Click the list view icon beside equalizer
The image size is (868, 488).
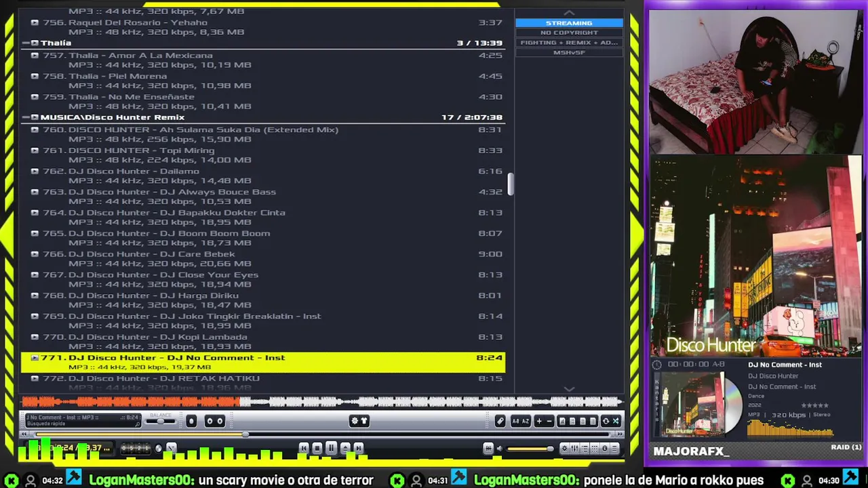click(x=585, y=448)
